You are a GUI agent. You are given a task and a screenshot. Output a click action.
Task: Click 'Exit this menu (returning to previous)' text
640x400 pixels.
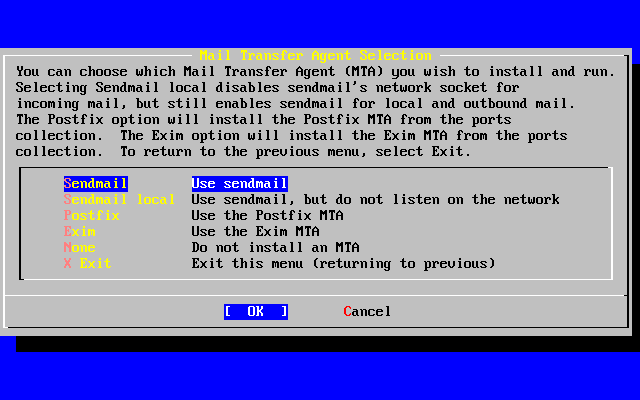pos(343,263)
